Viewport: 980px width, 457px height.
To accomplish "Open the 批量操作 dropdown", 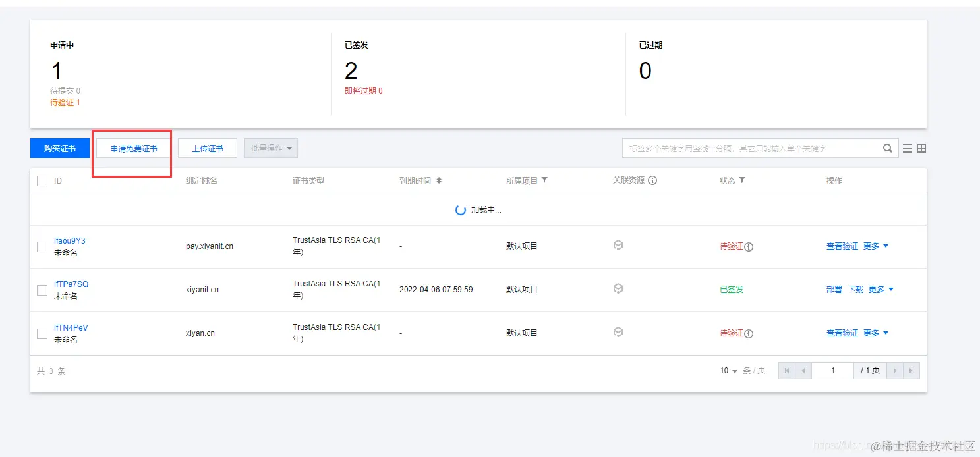I will pos(271,148).
